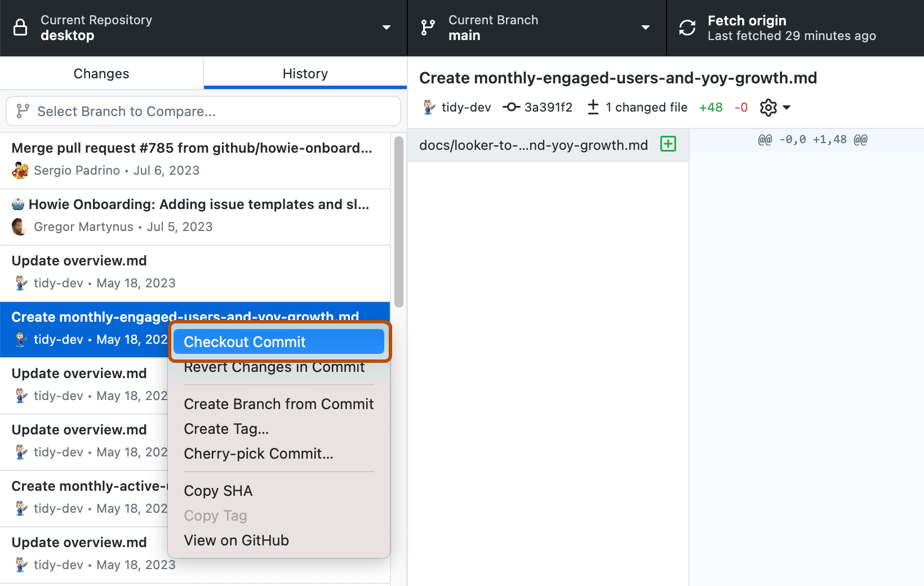Click the green expand-diff icon beside the filename
Image resolution: width=924 pixels, height=586 pixels.
click(668, 144)
